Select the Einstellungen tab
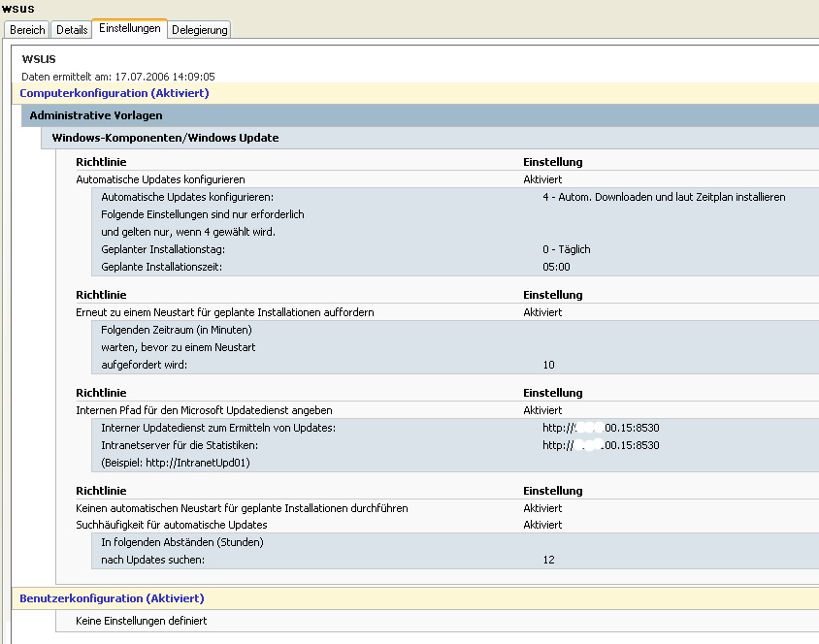The height and width of the screenshot is (644, 819). tap(129, 28)
